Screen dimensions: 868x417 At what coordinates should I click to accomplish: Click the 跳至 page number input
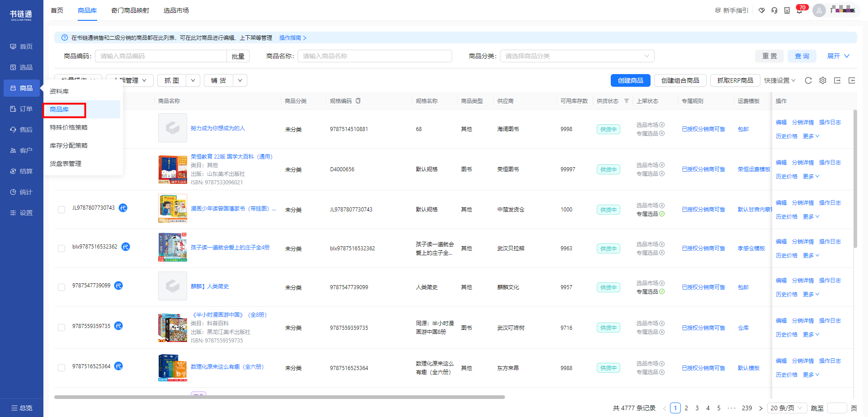tap(837, 408)
